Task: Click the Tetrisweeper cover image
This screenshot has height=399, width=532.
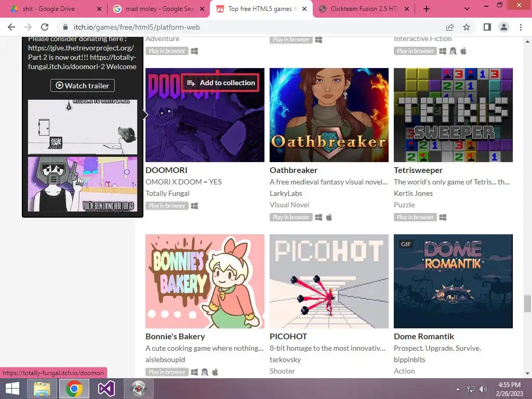Action: 453,115
